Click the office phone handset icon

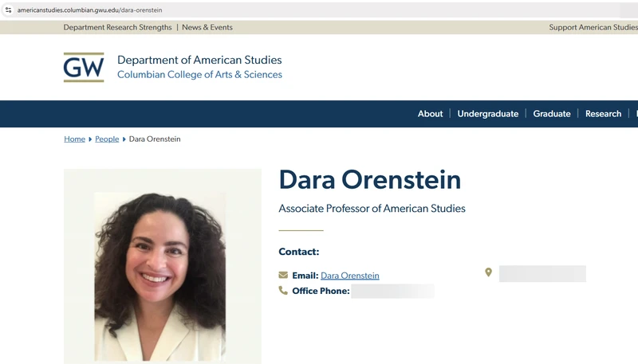(x=283, y=290)
